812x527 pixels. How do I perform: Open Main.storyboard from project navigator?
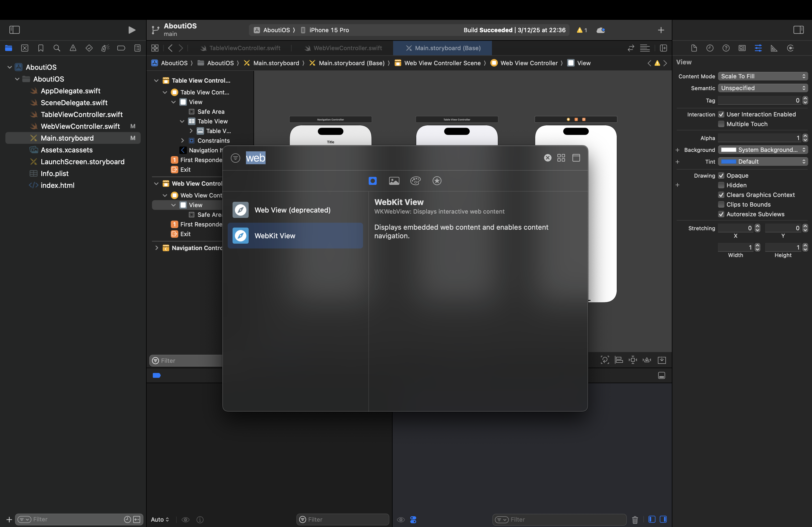[67, 138]
